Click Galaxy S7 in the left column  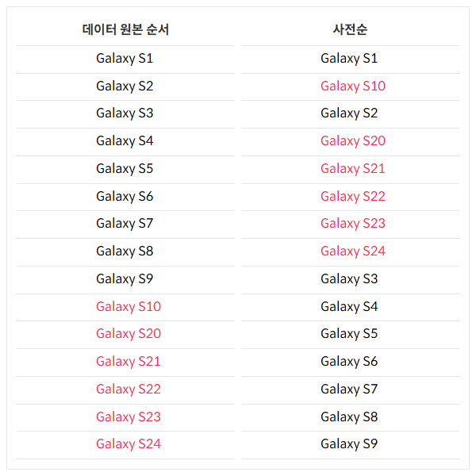pyautogui.click(x=125, y=224)
